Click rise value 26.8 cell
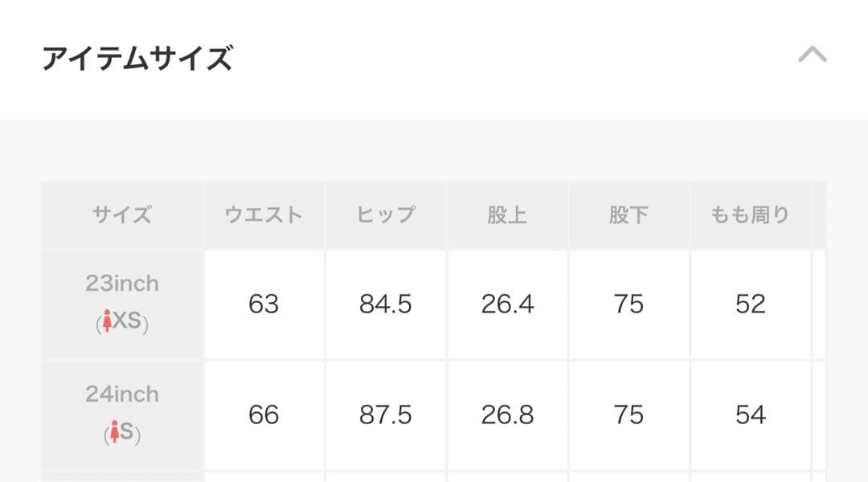The width and height of the screenshot is (868, 482). point(507,415)
